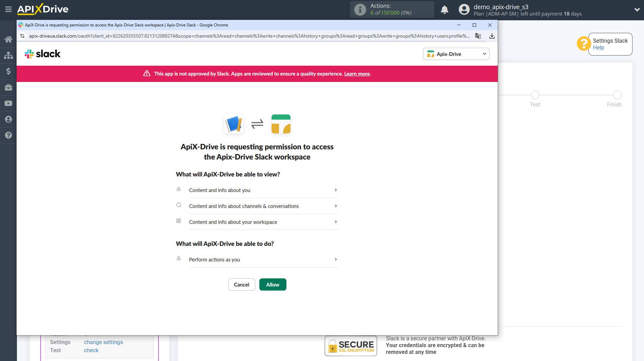Open the video tutorials icon in sidebar

pyautogui.click(x=8, y=103)
